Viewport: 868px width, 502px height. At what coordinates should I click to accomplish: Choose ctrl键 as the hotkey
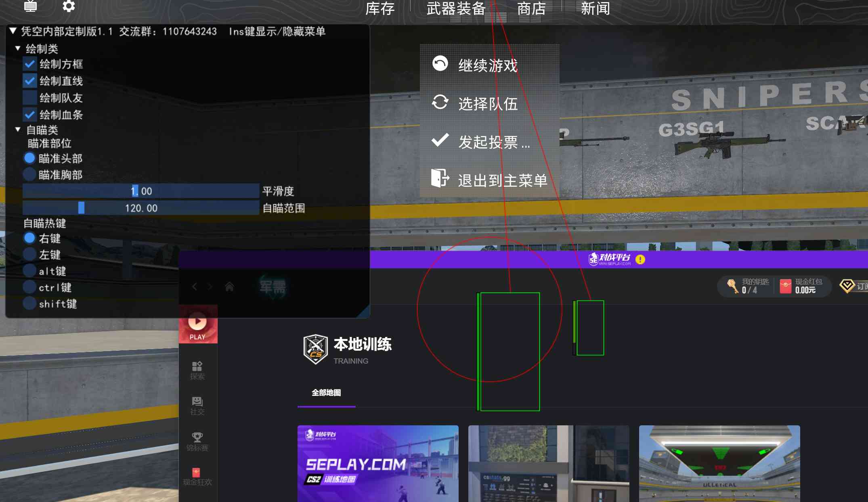29,287
